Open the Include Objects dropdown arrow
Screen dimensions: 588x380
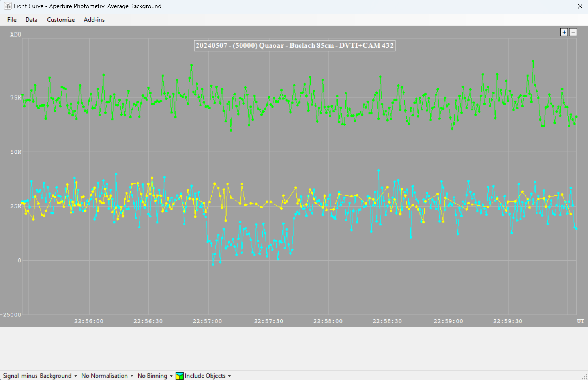pos(230,376)
